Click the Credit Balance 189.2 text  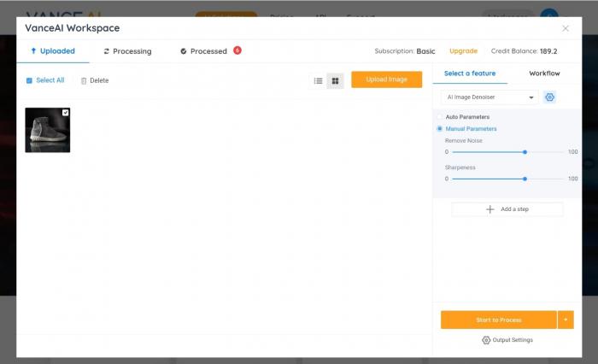pyautogui.click(x=524, y=51)
